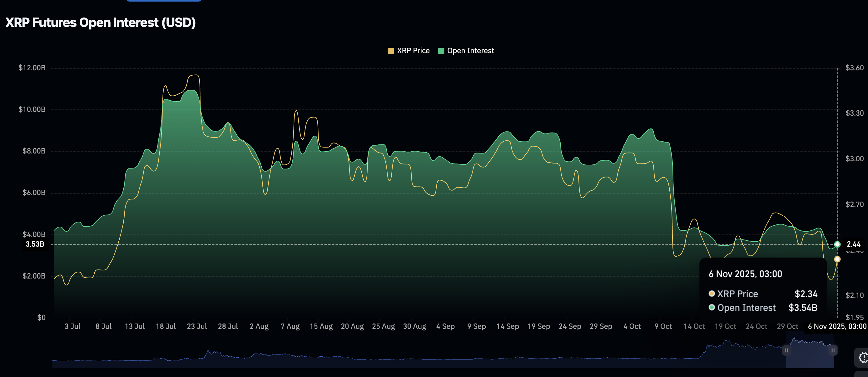Click the green Open Interest legend icon

coord(442,51)
